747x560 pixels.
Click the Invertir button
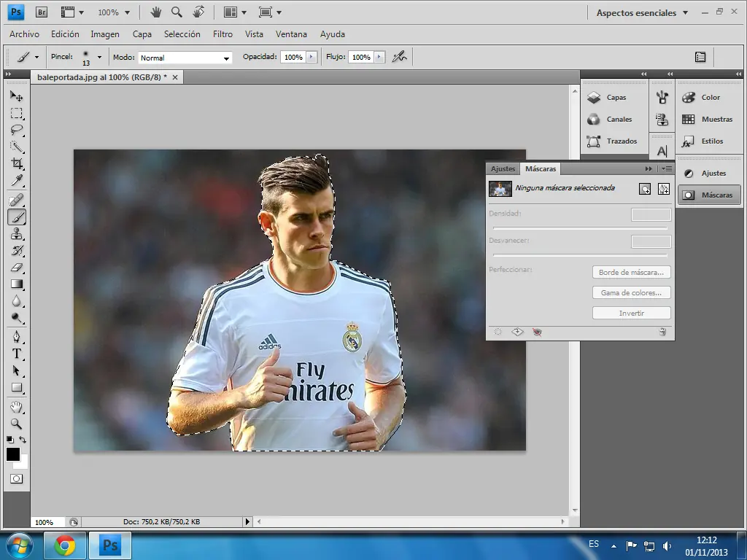[x=631, y=314]
